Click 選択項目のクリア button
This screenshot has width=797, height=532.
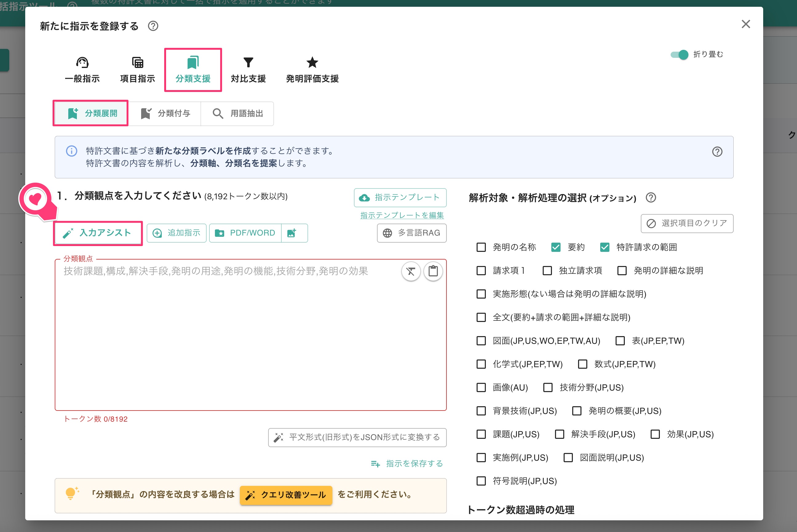pyautogui.click(x=687, y=223)
